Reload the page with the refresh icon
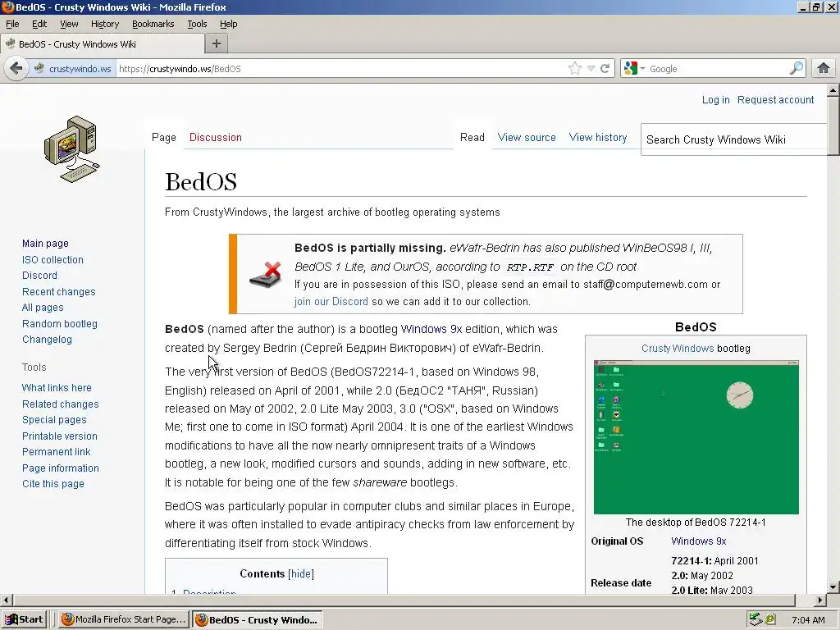This screenshot has width=840, height=630. click(605, 69)
